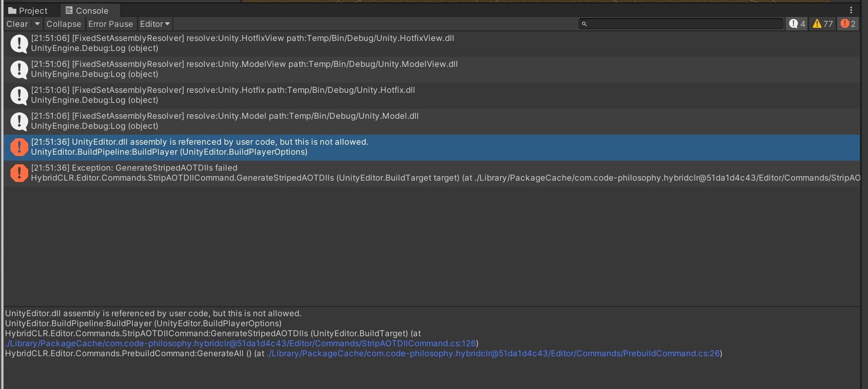Click the info icon of Unity.Model.dll log

click(19, 121)
